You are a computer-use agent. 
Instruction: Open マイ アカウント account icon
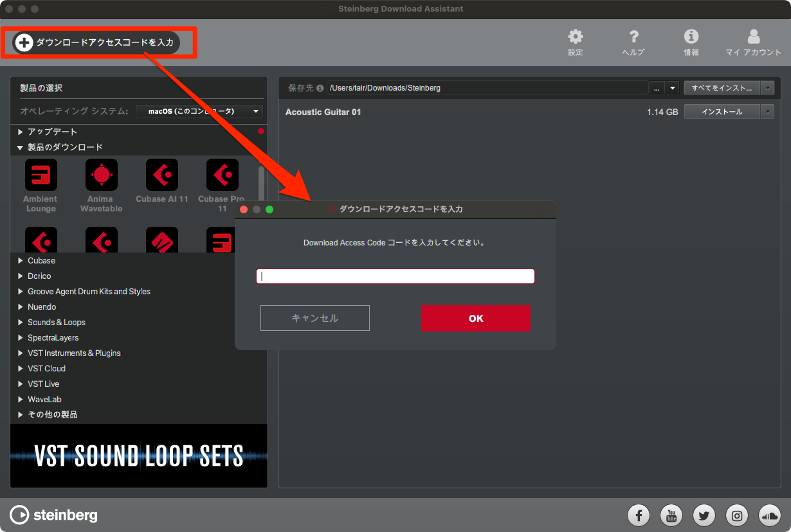click(x=754, y=37)
